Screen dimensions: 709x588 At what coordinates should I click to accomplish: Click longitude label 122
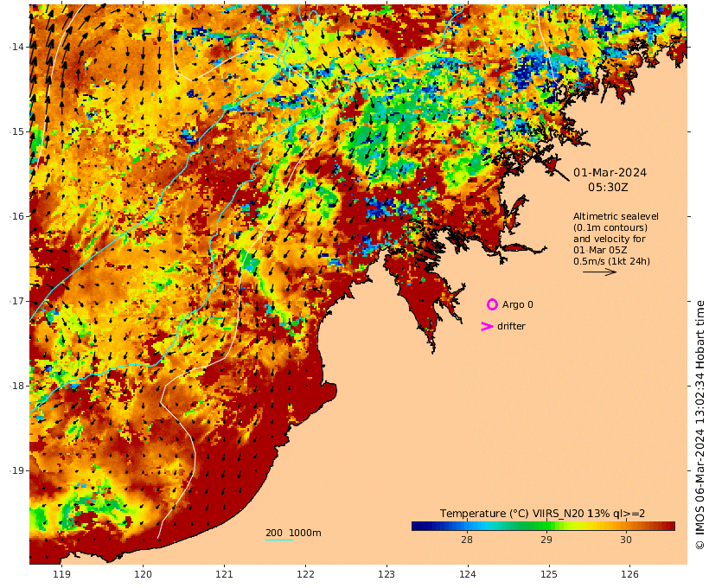[306, 574]
